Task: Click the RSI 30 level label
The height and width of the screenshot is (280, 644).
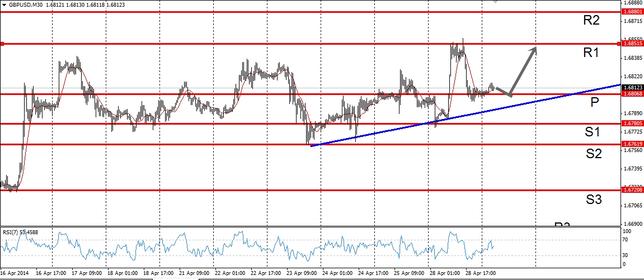Action: [x=626, y=256]
